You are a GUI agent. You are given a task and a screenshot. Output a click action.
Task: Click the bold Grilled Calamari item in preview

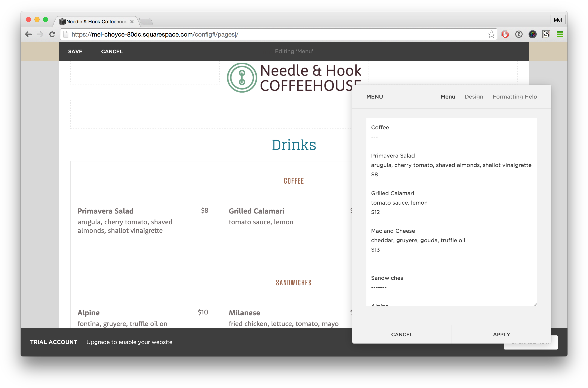point(256,211)
